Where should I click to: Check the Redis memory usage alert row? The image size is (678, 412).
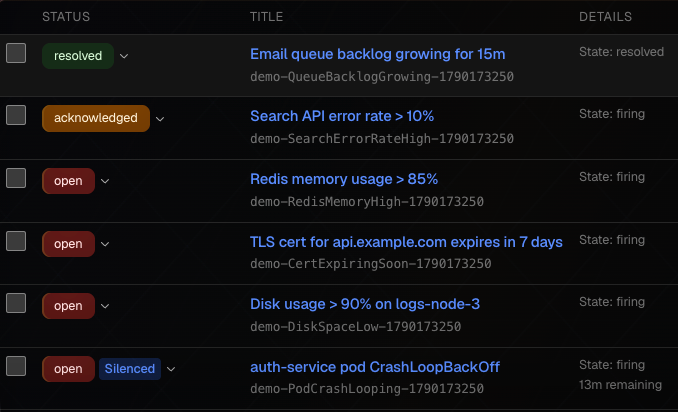[16, 178]
